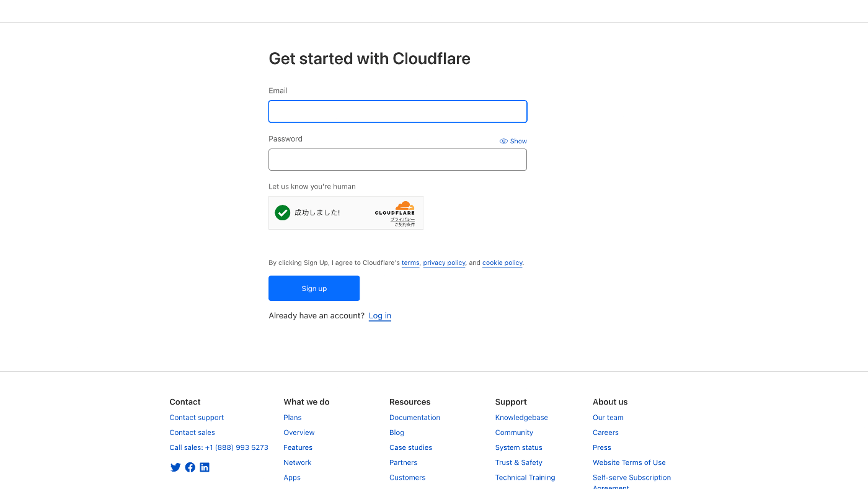
Task: Click the Cloudflare logo in captcha widget
Action: [x=395, y=208]
